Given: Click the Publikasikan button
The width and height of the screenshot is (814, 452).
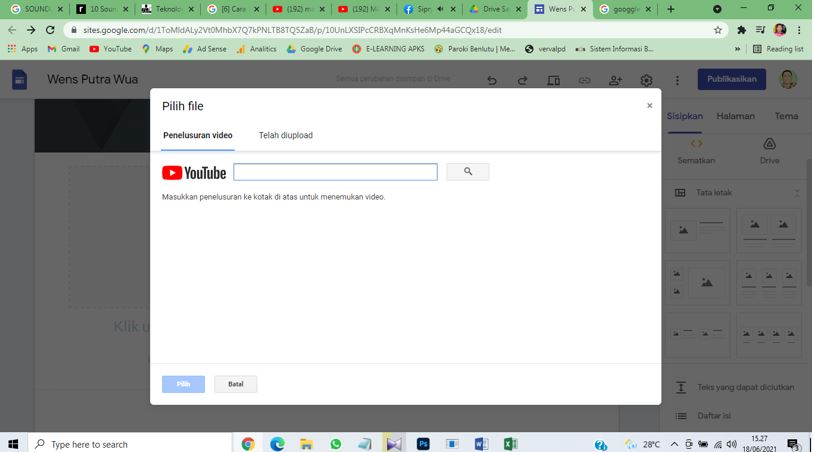Looking at the screenshot, I should (x=732, y=79).
